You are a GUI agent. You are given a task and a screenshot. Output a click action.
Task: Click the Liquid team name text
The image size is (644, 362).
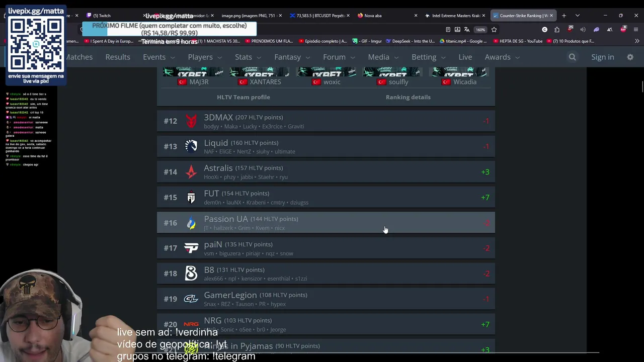216,143
